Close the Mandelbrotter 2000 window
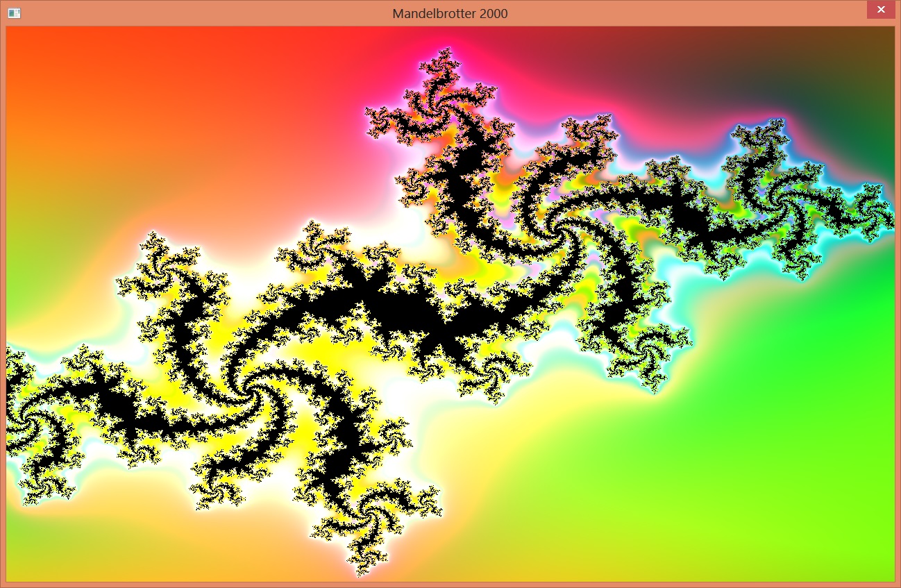901x588 pixels. click(881, 10)
